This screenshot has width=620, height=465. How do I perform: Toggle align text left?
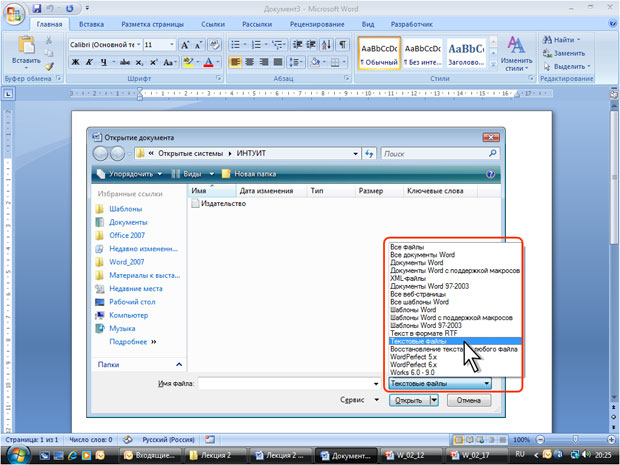235,62
